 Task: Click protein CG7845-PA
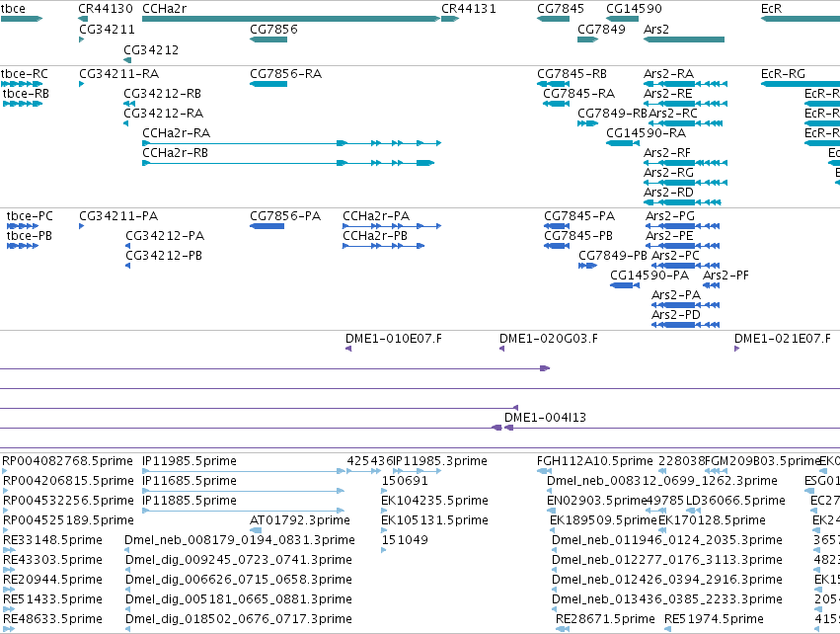pyautogui.click(x=579, y=216)
